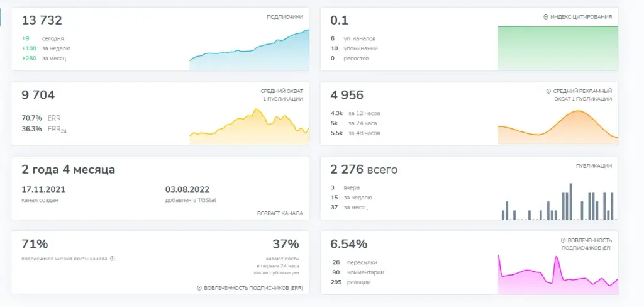644x307 pixels.
Task: Click the 'ВОВЛЕЧЕННОСТЬ ПОДПИСЧИКОВ (ERR)' label
Action: [253, 289]
